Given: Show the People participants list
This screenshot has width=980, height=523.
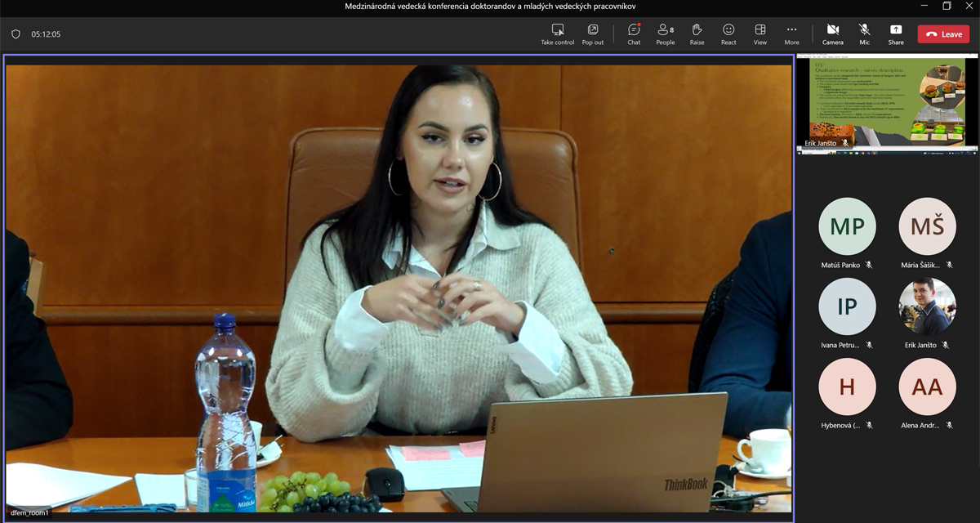Looking at the screenshot, I should click(666, 34).
